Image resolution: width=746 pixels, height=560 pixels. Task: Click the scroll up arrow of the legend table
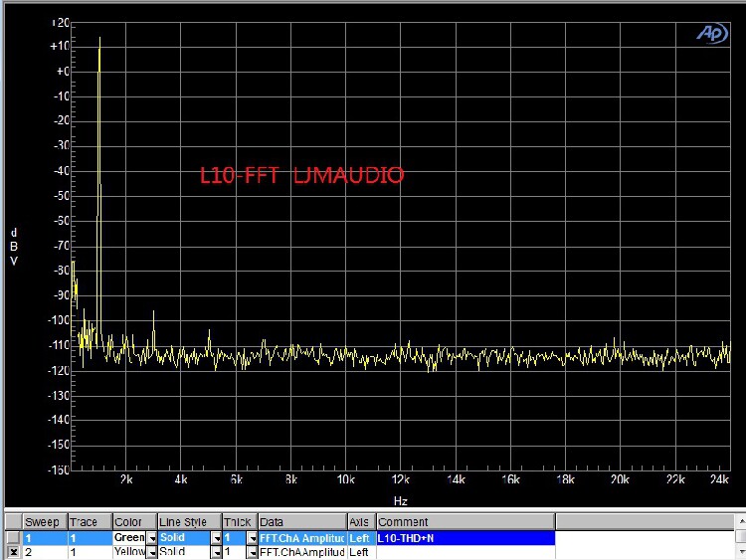click(741, 521)
